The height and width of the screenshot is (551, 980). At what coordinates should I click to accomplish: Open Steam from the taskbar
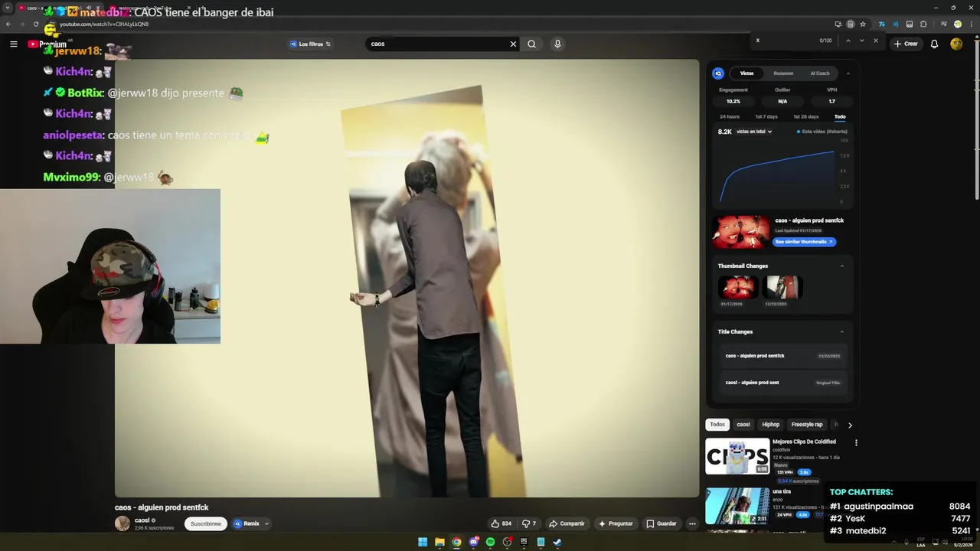(x=557, y=542)
